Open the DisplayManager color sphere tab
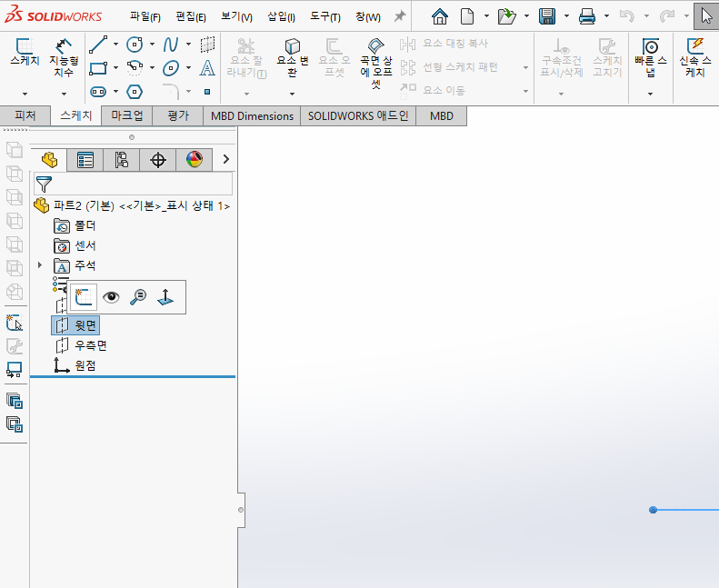 tap(194, 160)
